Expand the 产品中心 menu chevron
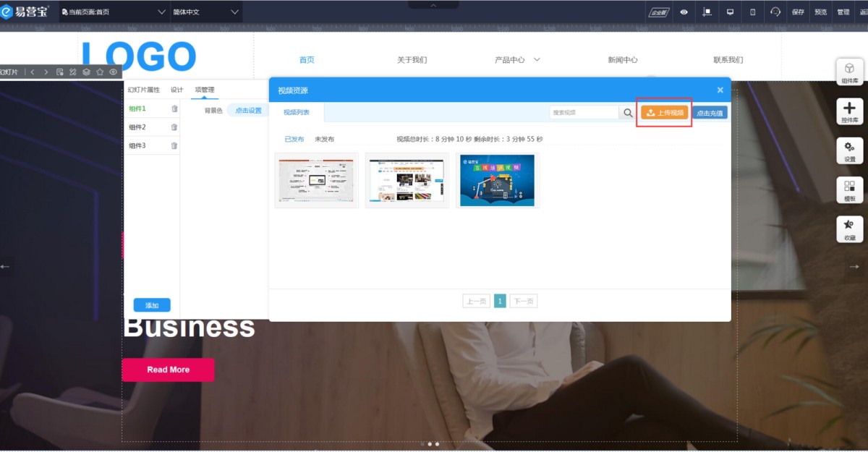The image size is (868, 452). [537, 59]
